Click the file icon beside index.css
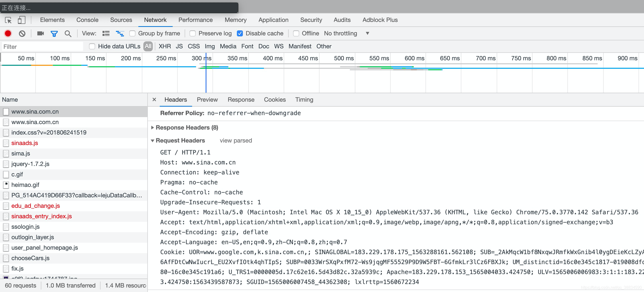The image size is (644, 292). point(6,133)
